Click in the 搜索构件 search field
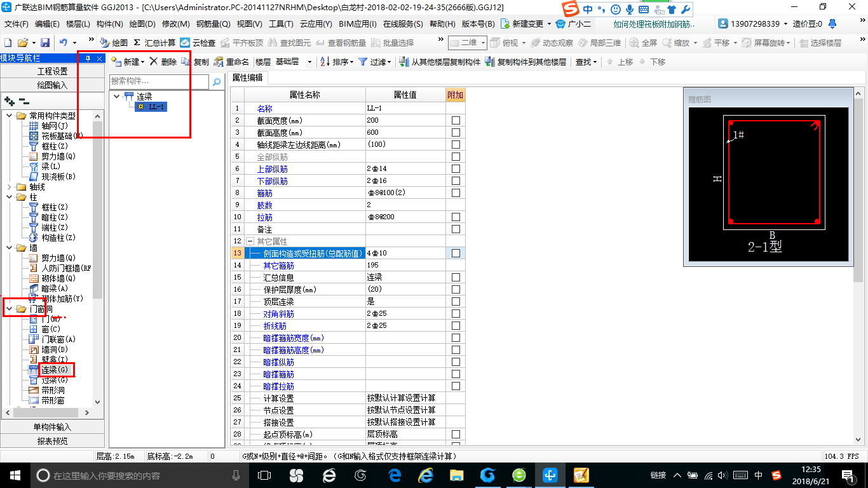The image size is (868, 488). (x=159, y=81)
